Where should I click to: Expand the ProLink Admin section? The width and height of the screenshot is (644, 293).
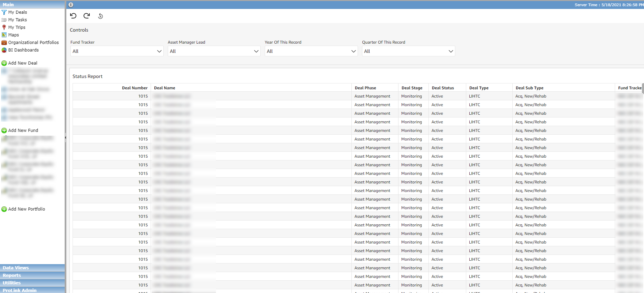32,290
